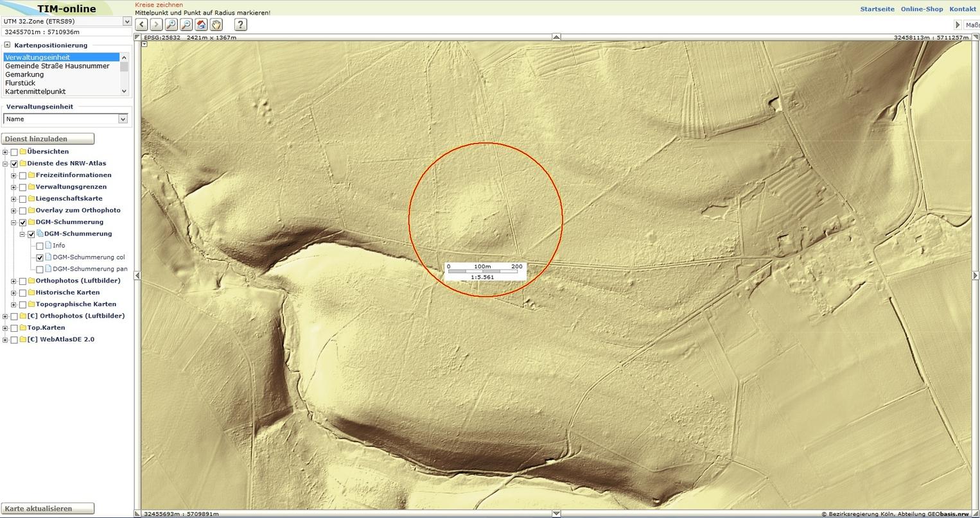Click the positioning list scrollbar down arrow
Viewport: 980px width, 518px height.
pos(124,91)
